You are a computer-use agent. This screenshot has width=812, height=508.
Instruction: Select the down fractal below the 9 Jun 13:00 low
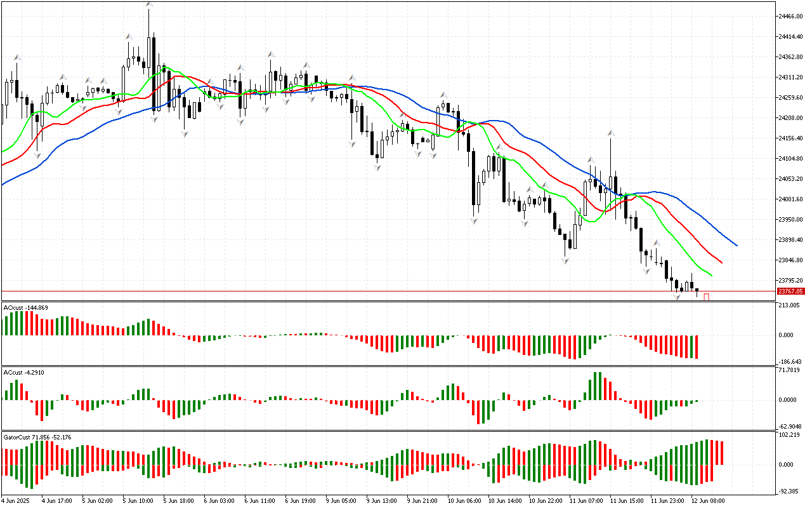click(x=377, y=167)
